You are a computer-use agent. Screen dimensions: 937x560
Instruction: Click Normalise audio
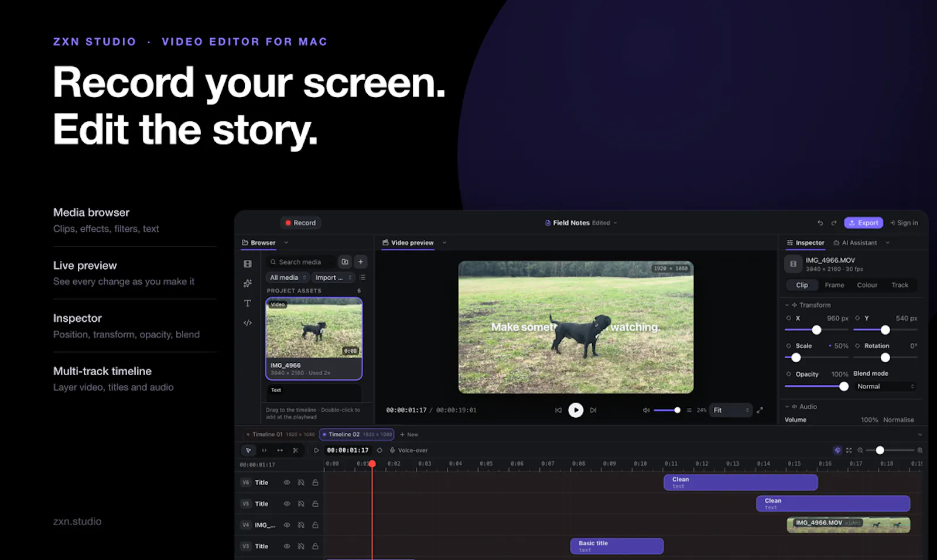tap(898, 420)
